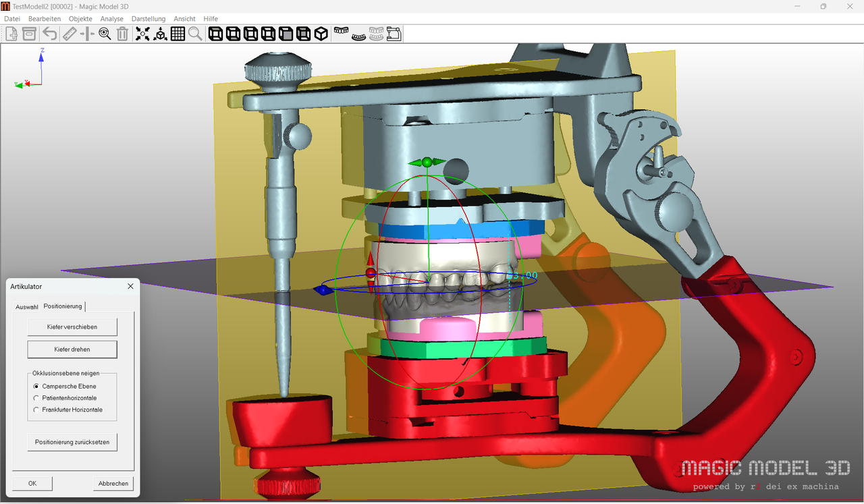This screenshot has width=864, height=504.
Task: Click the Kiefer verschieben button
Action: pyautogui.click(x=72, y=327)
